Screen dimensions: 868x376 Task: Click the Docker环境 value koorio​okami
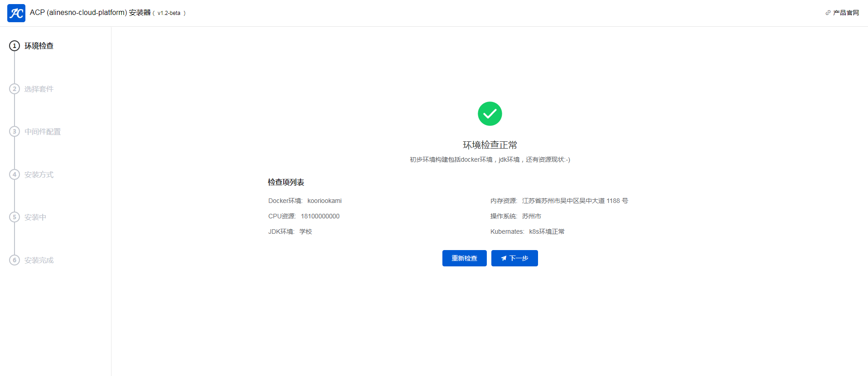(x=325, y=201)
